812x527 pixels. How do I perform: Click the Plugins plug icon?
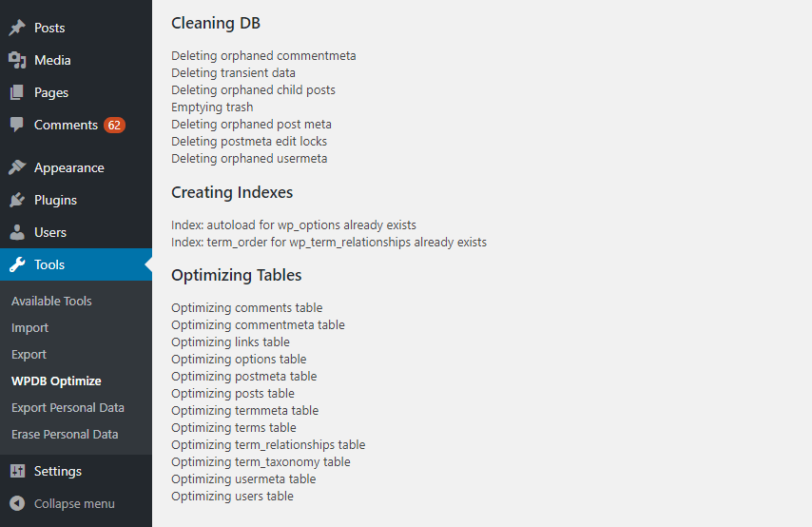[17, 201]
